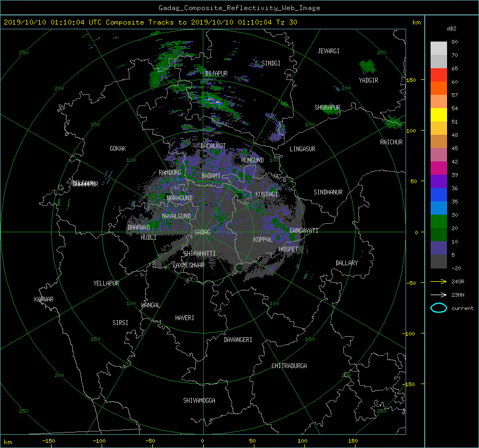Click the GOKAK city label
Image resolution: width=479 pixels, height=448 pixels.
coord(118,149)
